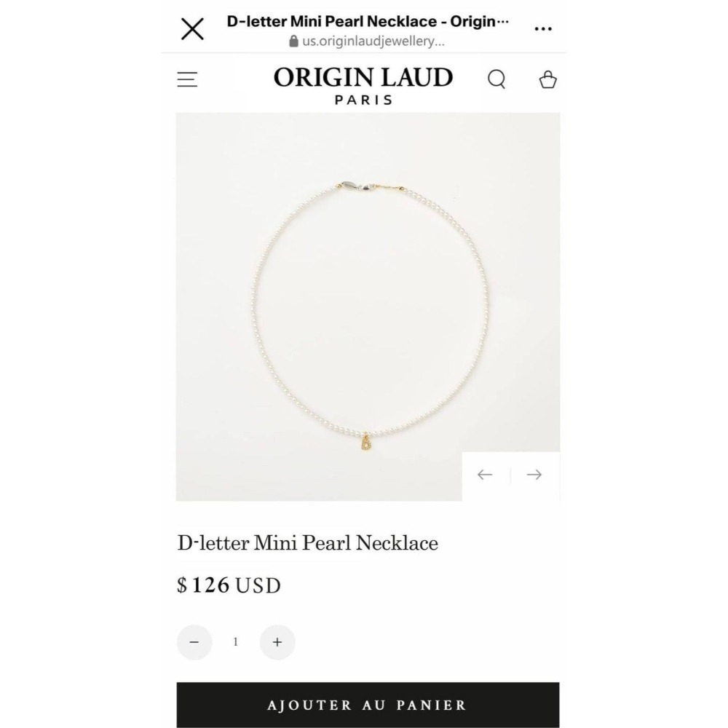The height and width of the screenshot is (728, 728).
Task: Close the in-app browser with X
Action: point(192,29)
